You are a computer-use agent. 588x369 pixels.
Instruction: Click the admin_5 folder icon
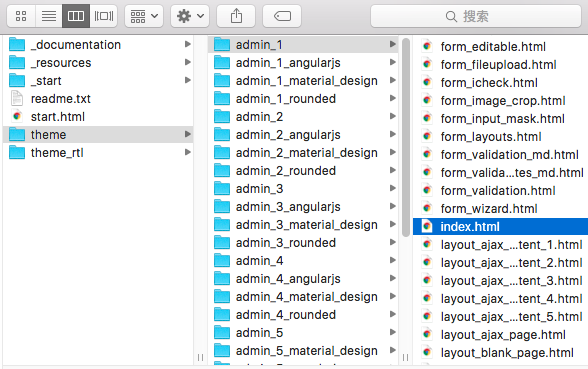(222, 333)
